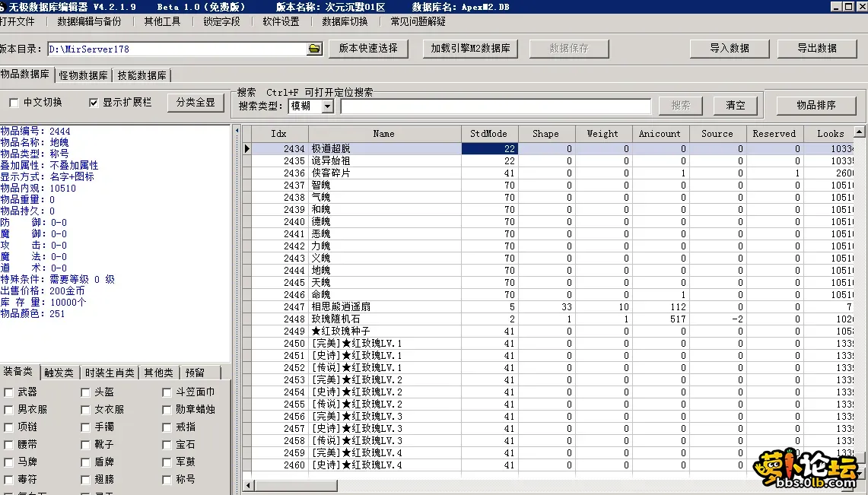Viewport: 868px width, 495px height.
Task: Click the StdMode column header
Action: click(x=489, y=134)
